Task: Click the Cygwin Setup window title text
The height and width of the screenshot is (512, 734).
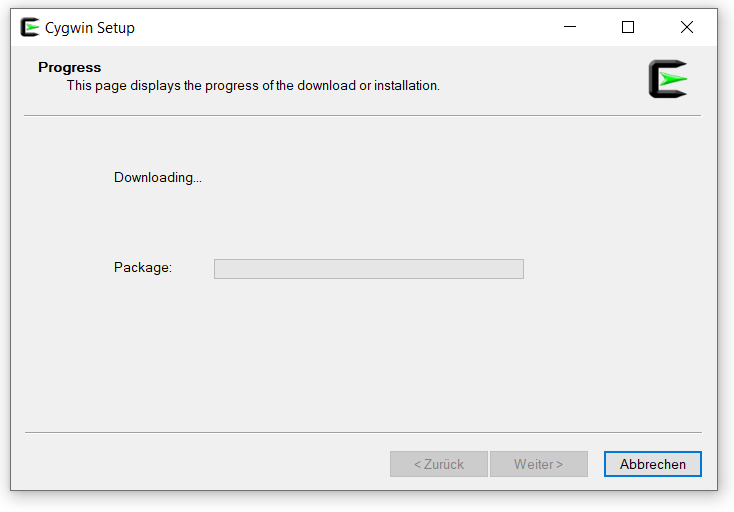Action: (x=90, y=28)
